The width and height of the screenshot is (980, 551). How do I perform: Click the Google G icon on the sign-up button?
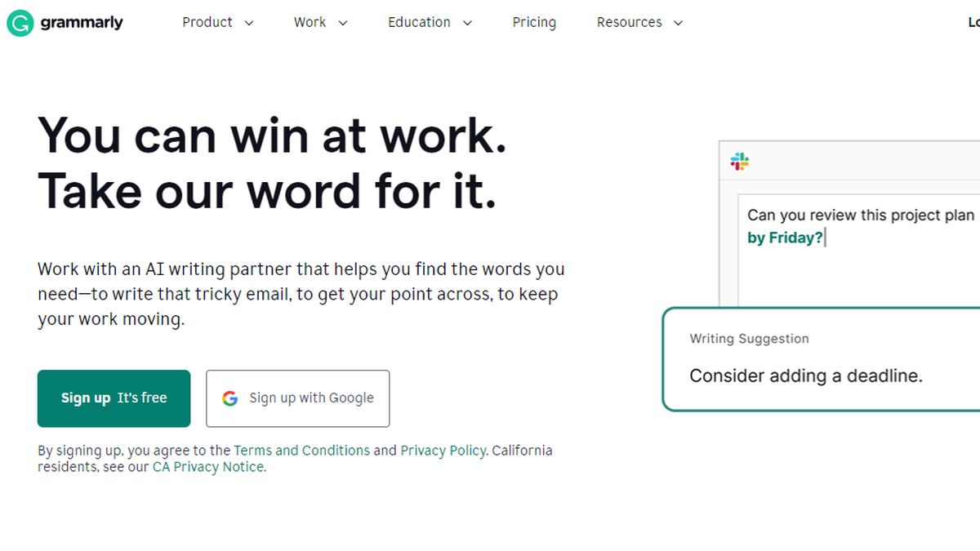click(229, 398)
